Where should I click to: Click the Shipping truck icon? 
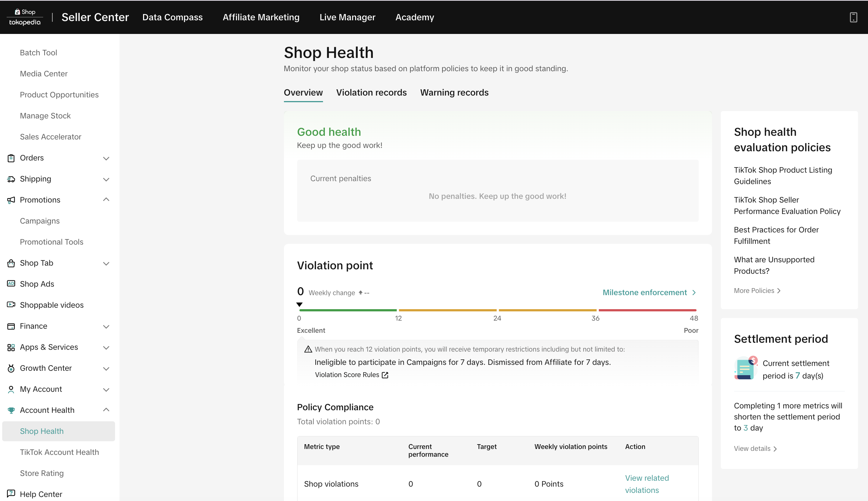point(11,179)
